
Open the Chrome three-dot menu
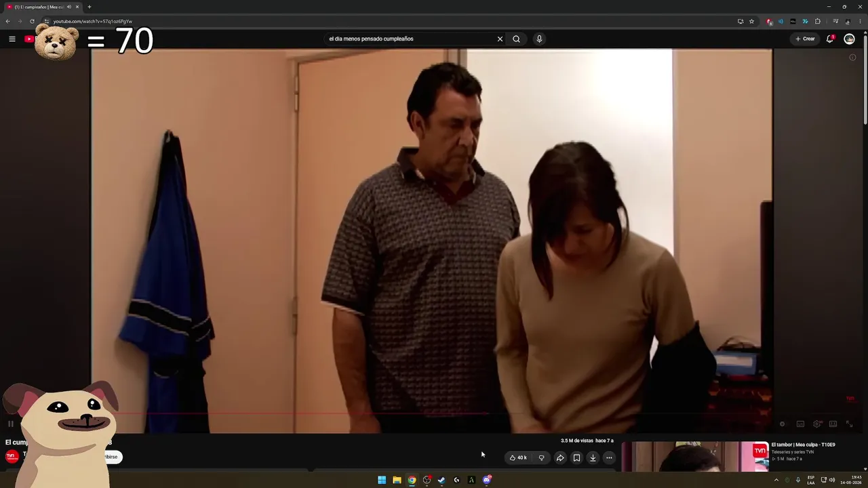(x=860, y=21)
